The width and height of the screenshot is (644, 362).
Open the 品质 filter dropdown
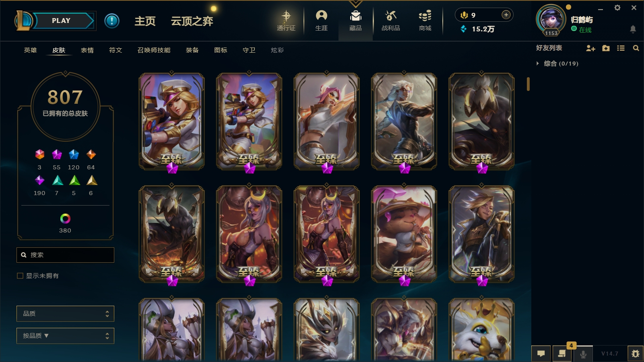tap(65, 314)
